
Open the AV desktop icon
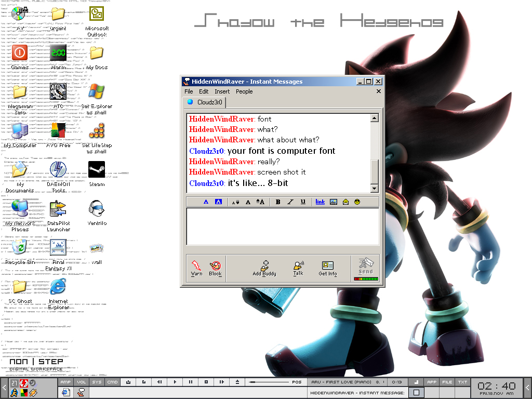(20, 19)
